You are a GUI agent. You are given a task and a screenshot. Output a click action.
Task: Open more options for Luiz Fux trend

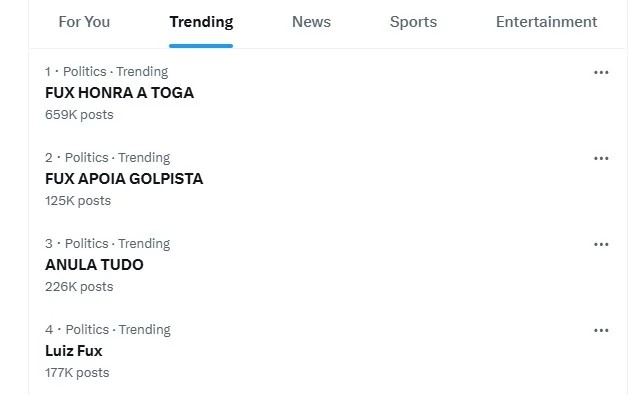click(x=601, y=331)
